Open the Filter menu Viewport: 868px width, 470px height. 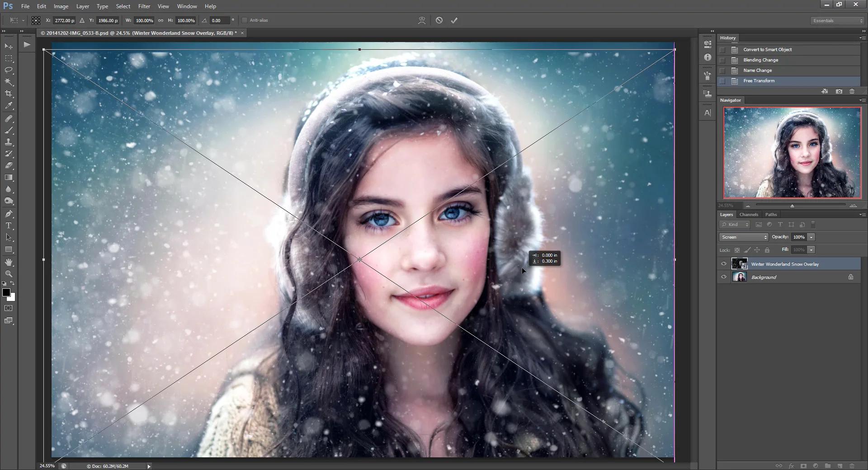144,6
